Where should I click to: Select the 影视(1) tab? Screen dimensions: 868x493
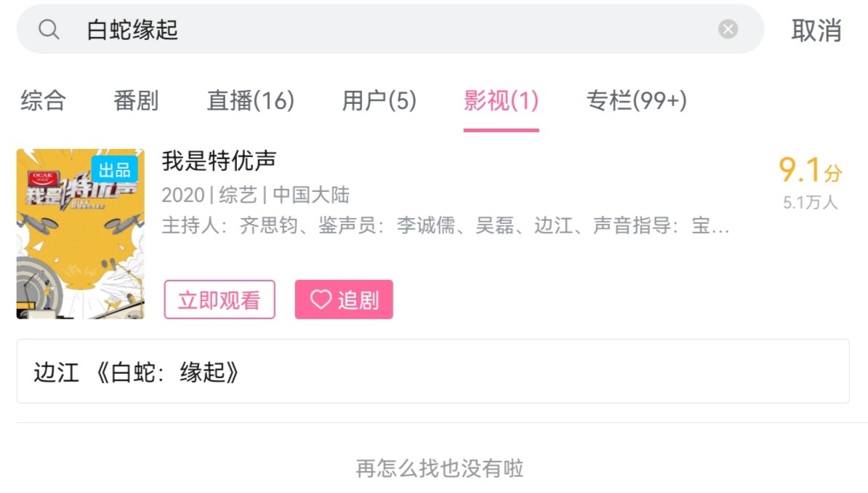(501, 100)
